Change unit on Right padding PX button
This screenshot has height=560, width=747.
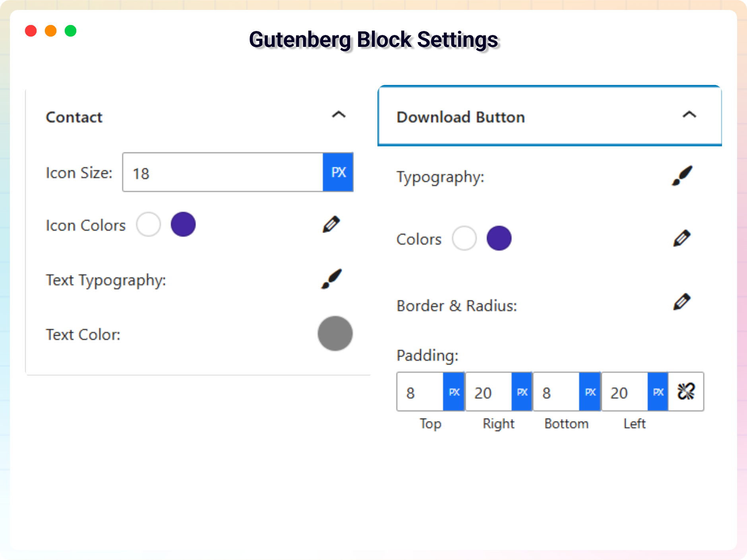(522, 392)
